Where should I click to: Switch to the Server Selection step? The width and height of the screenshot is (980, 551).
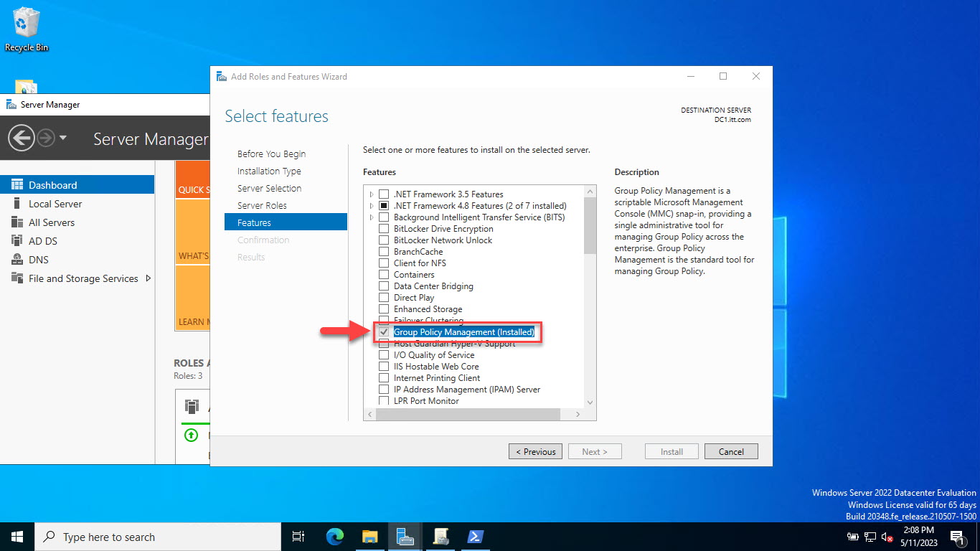[x=270, y=188]
